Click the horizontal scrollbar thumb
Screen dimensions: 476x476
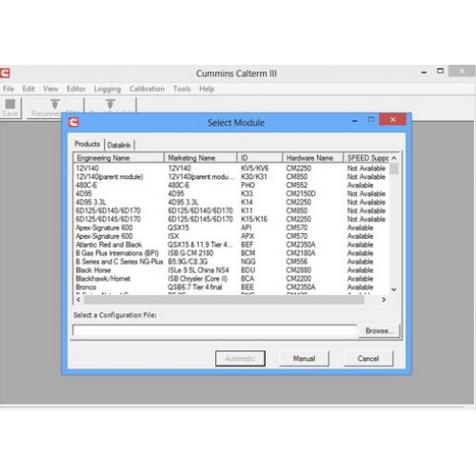(224, 300)
